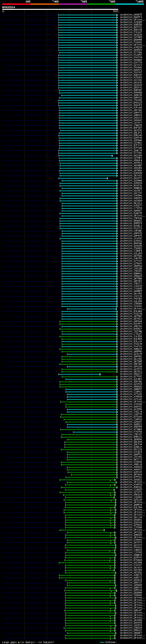Select hit label UniRef100_A1D489
The width and height of the screenshot is (146, 644).
coord(131,201)
